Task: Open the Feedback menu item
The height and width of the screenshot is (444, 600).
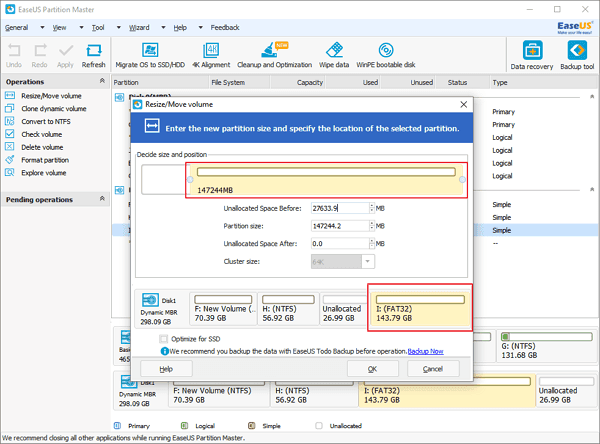Action: tap(225, 28)
